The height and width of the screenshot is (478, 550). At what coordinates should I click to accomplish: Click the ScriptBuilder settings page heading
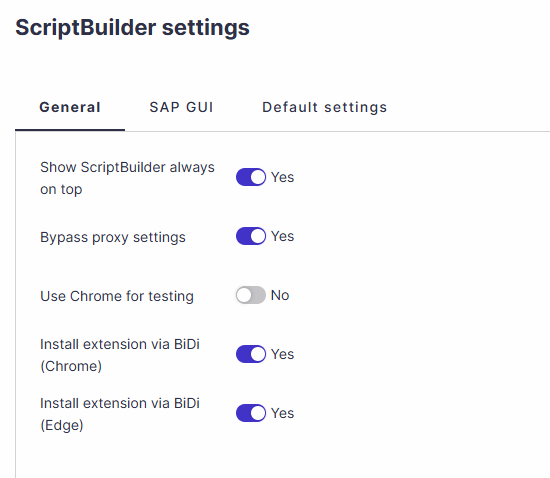click(132, 28)
